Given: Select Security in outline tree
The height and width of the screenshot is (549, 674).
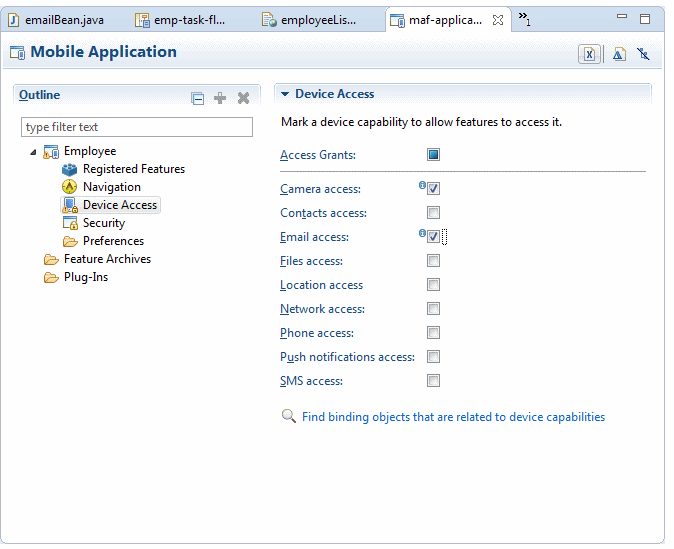Looking at the screenshot, I should pyautogui.click(x=104, y=223).
